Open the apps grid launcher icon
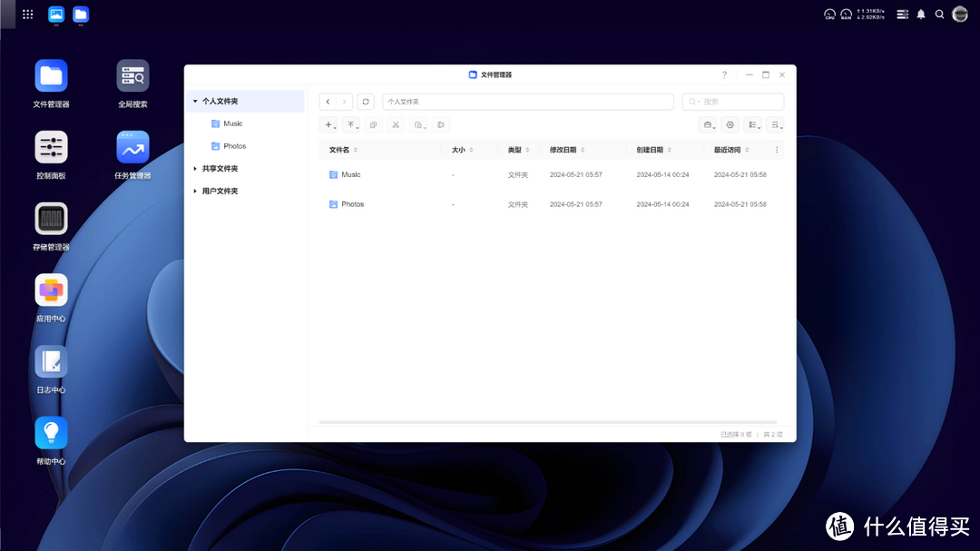 (28, 15)
